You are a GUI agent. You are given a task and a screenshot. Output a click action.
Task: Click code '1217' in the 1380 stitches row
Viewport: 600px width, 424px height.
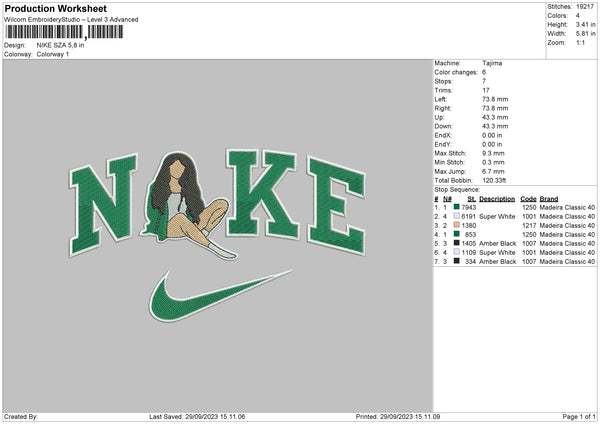tap(529, 225)
